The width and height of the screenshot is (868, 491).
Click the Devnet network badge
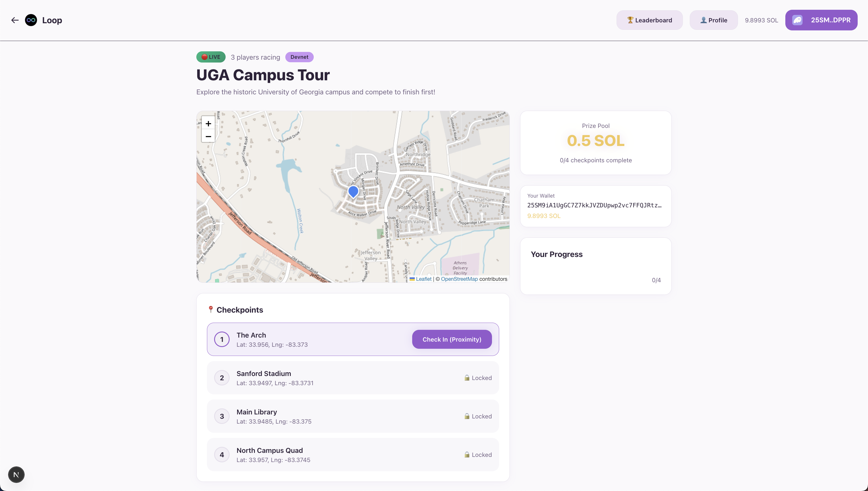coord(299,57)
